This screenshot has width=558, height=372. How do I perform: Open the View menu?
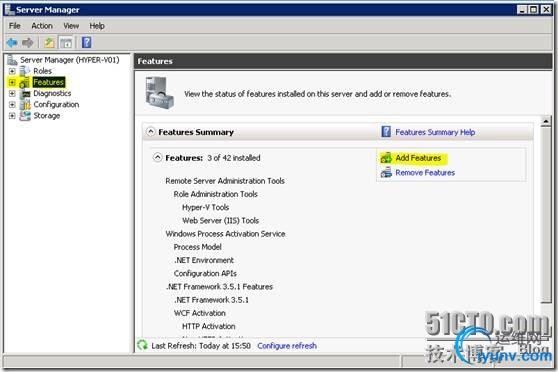coord(71,26)
